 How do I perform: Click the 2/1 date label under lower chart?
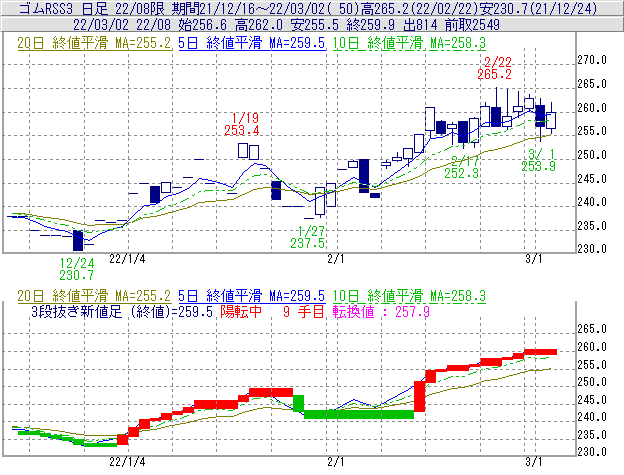point(335,462)
